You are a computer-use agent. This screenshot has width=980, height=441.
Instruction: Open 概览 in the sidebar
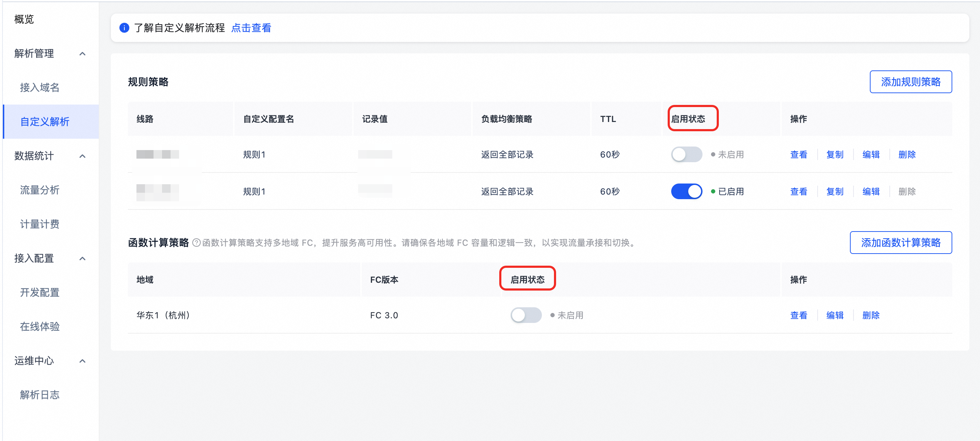[x=24, y=20]
